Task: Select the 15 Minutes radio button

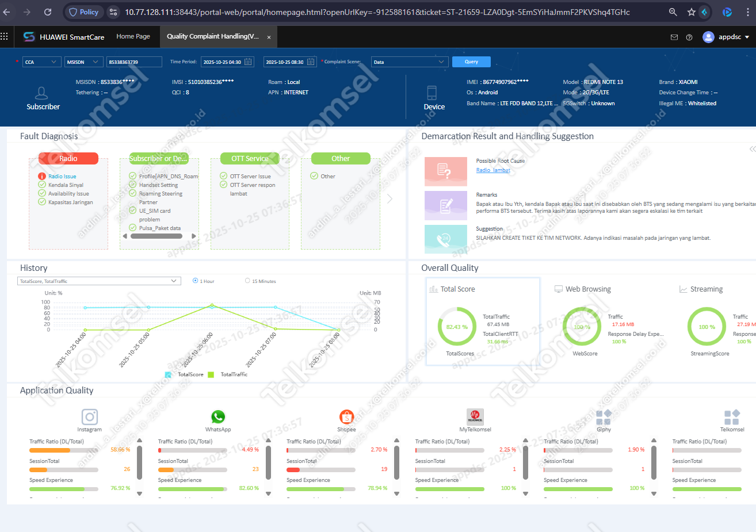Action: [247, 281]
